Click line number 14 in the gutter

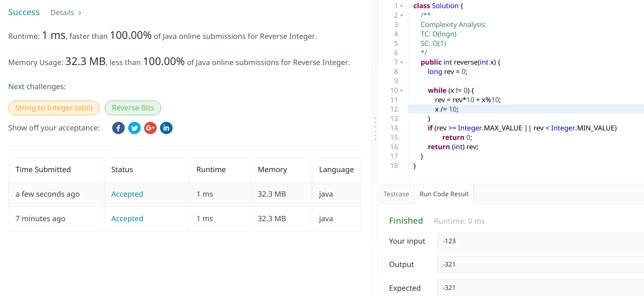(394, 128)
